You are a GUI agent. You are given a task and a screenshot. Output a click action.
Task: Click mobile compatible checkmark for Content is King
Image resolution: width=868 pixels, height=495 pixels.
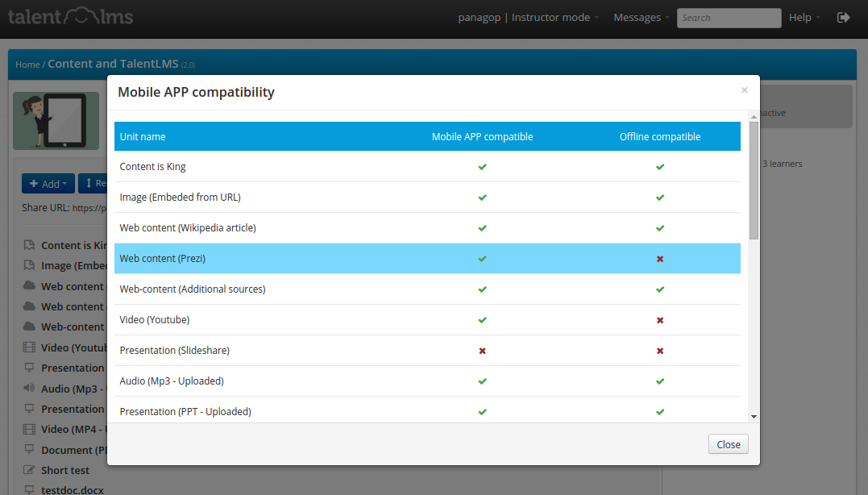(x=482, y=167)
